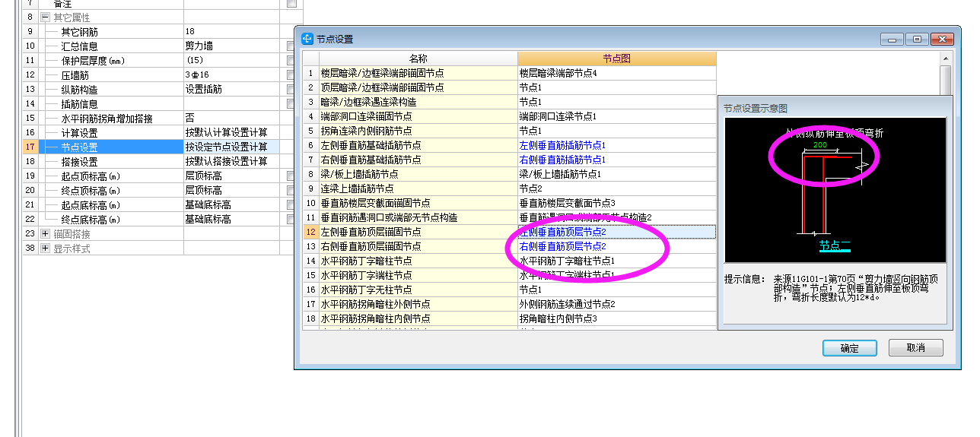This screenshot has width=980, height=437.
Task: Click the 节点设置 dialog title icon
Action: (307, 39)
